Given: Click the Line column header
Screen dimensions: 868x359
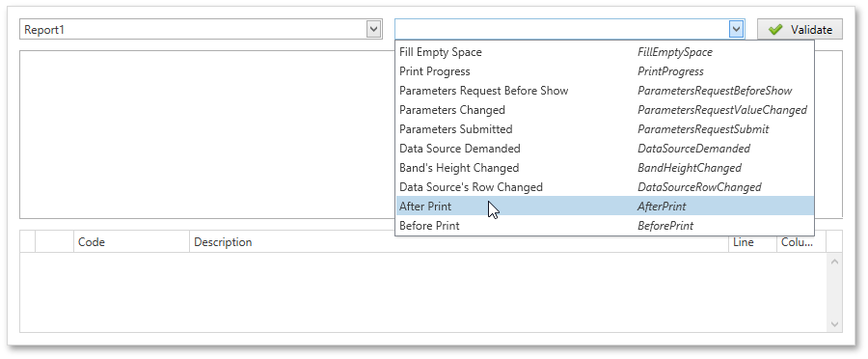Looking at the screenshot, I should click(752, 242).
